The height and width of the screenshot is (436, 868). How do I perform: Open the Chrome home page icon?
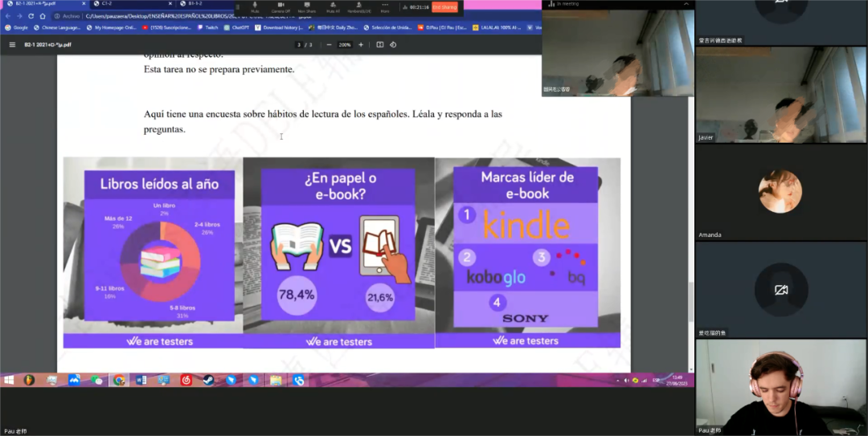pos(43,16)
